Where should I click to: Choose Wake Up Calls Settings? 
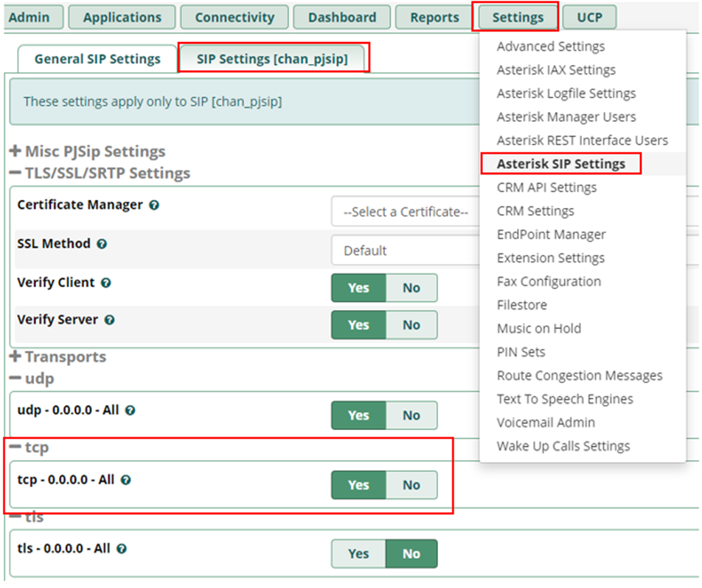pyautogui.click(x=563, y=446)
